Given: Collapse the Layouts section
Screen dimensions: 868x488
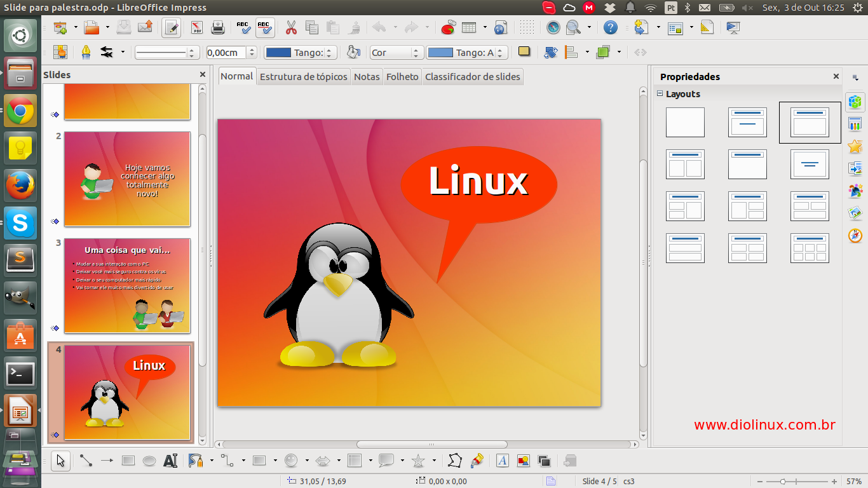Looking at the screenshot, I should point(660,94).
